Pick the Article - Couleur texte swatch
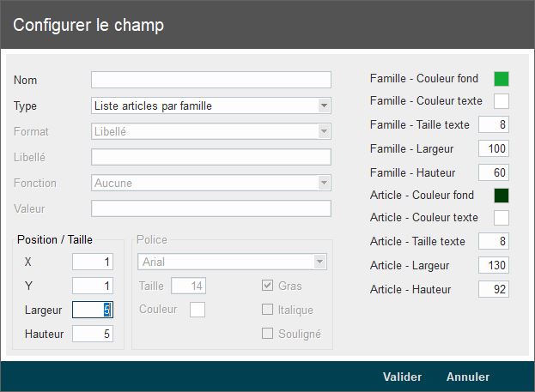This screenshot has height=392, width=535. click(x=502, y=218)
